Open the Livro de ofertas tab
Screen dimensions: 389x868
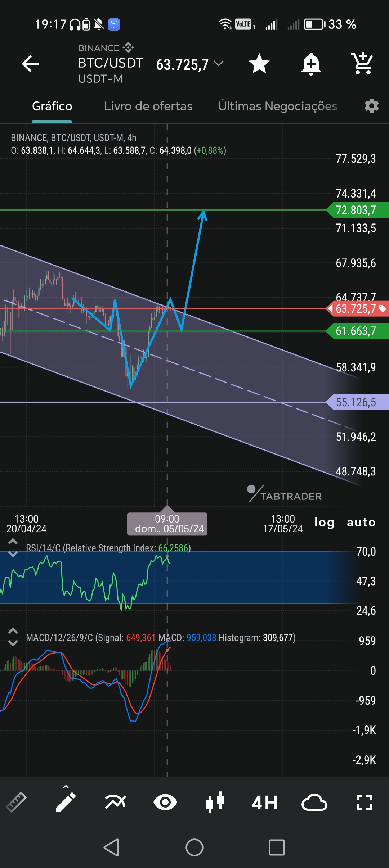pyautogui.click(x=148, y=106)
